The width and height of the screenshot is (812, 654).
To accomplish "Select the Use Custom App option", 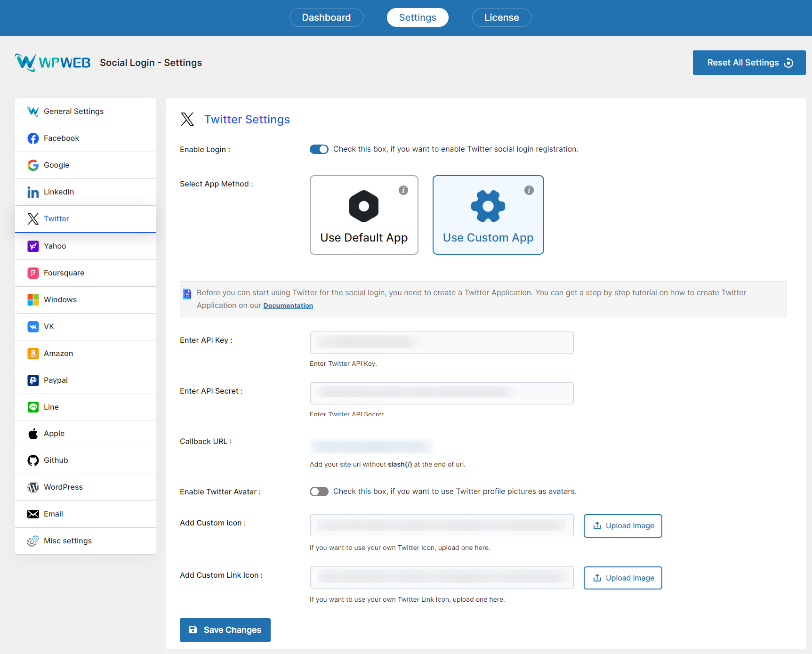I will pos(488,215).
